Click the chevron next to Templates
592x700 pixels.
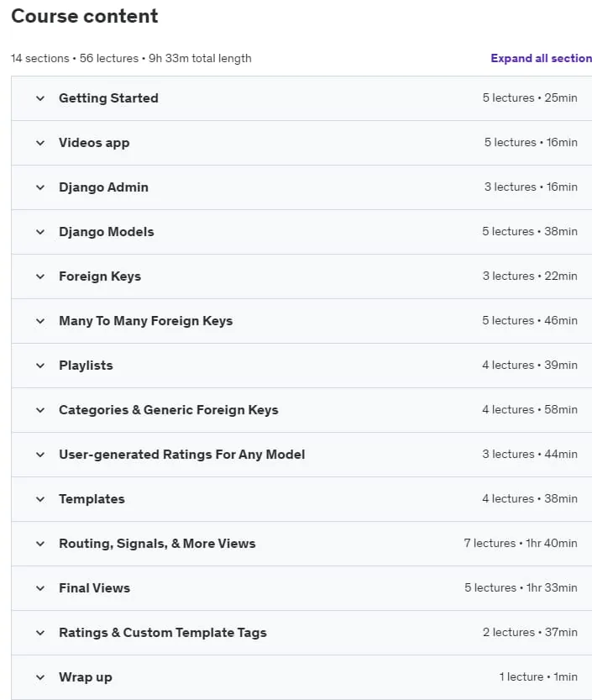40,499
